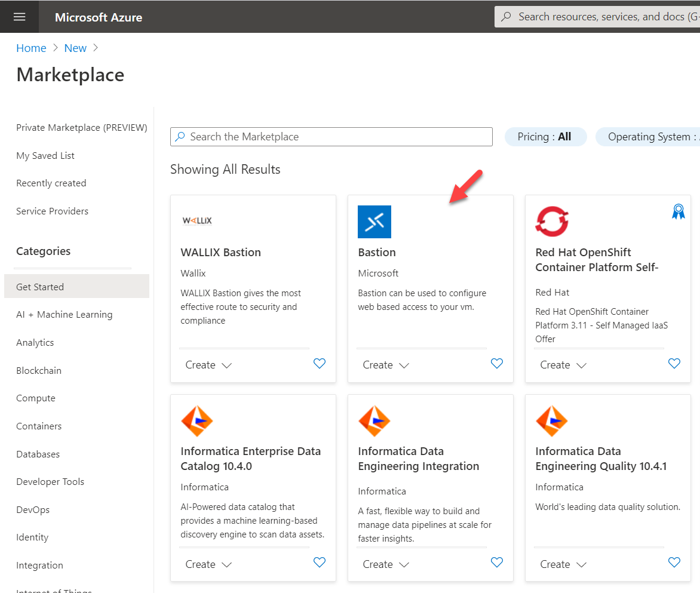The width and height of the screenshot is (700, 593).
Task: Open Create dropdown for Informatica Enterprise Data Catalog
Action: [x=208, y=564]
